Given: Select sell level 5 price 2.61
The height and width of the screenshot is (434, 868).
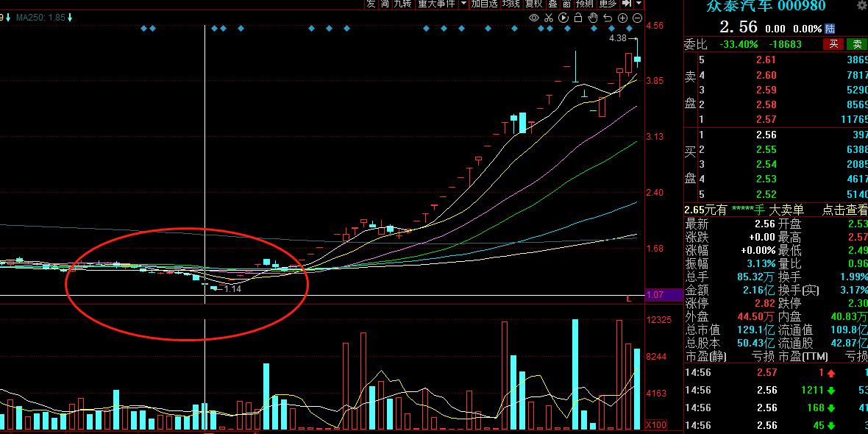Looking at the screenshot, I should click(766, 60).
